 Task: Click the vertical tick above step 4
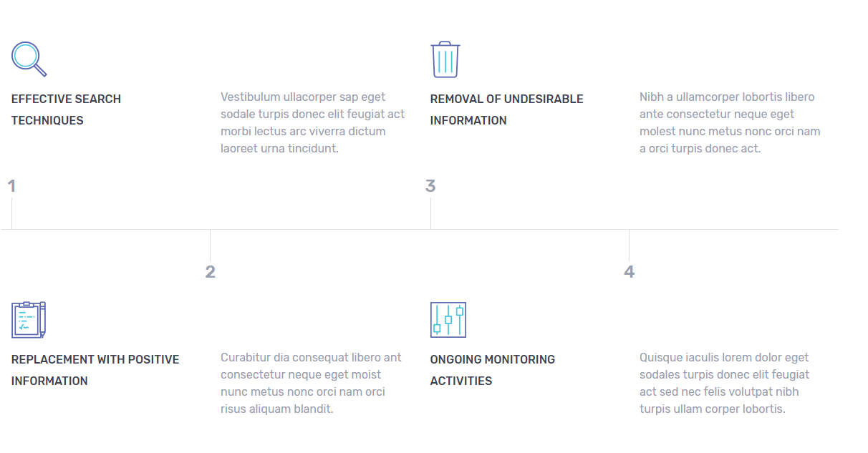point(629,245)
